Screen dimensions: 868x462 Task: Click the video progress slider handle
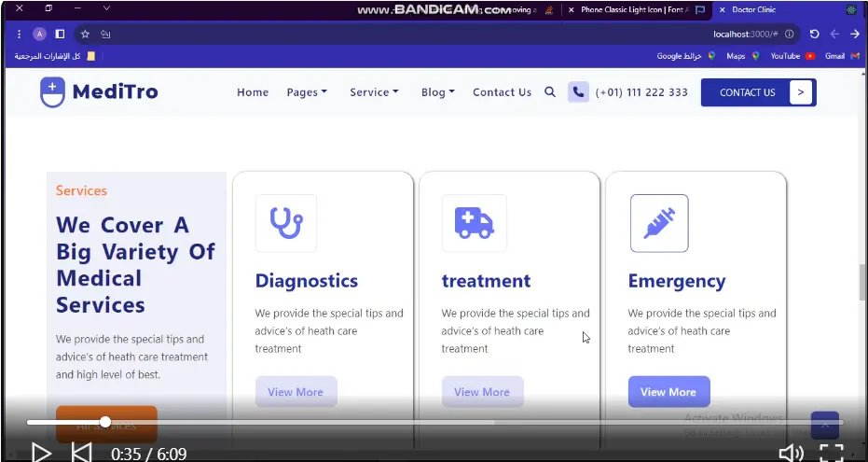(105, 422)
